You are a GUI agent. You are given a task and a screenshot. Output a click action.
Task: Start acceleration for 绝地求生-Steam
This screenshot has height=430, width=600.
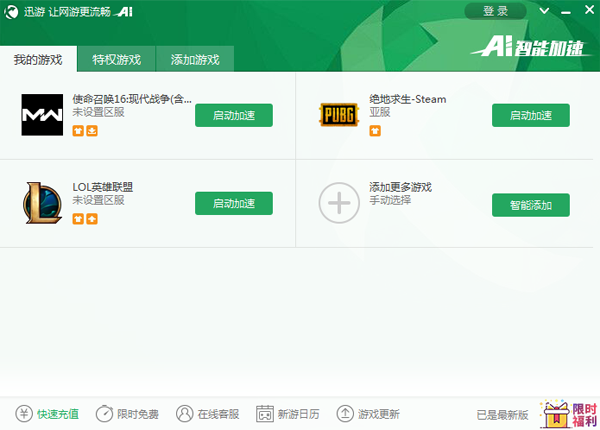click(530, 115)
